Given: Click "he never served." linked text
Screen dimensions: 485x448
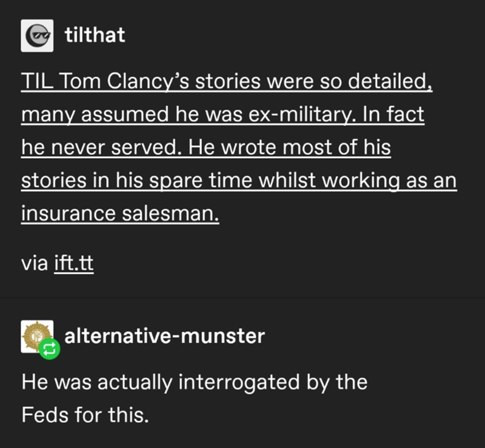Looking at the screenshot, I should click(95, 148).
